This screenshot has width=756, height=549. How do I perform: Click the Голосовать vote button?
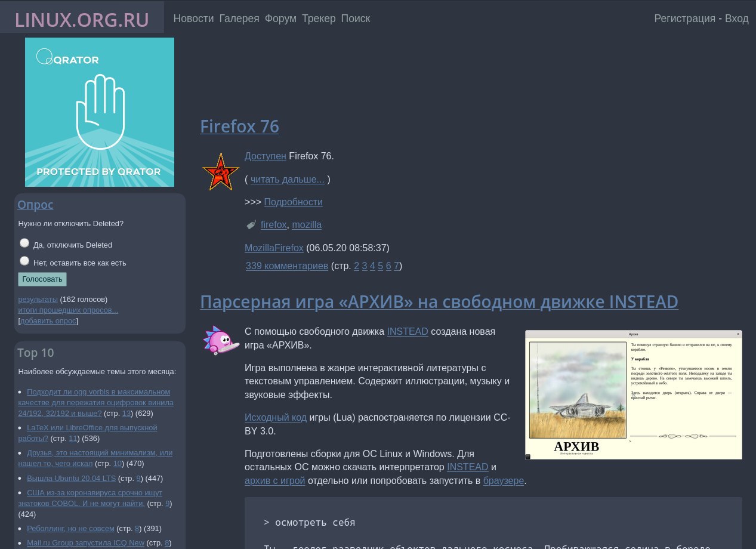click(42, 279)
